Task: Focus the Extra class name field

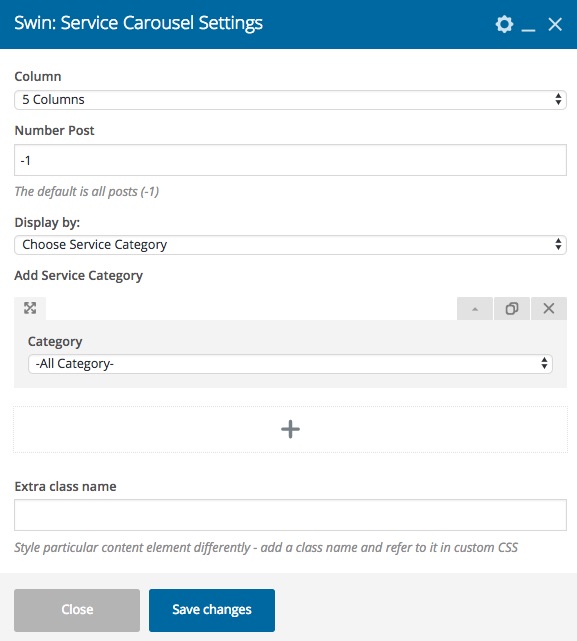Action: pos(290,515)
